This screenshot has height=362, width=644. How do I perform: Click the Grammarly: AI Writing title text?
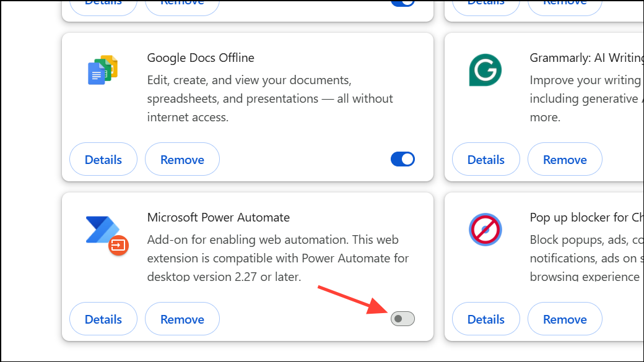coord(586,58)
